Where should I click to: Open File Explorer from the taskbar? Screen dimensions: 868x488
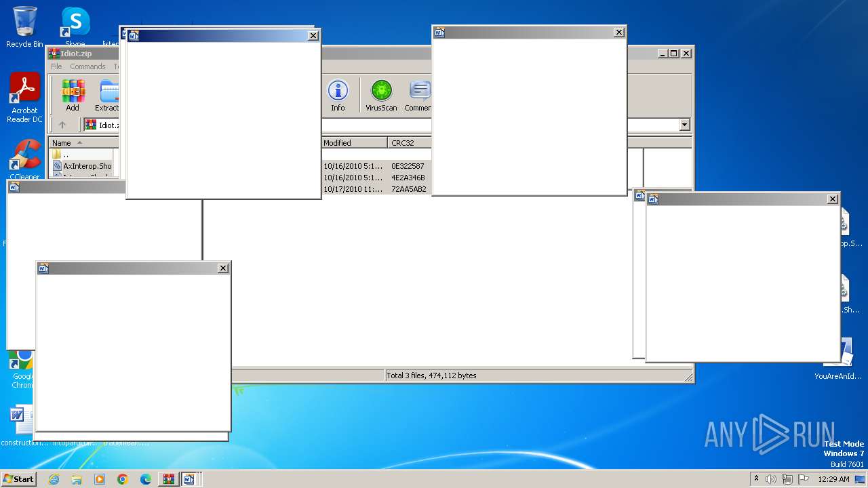pyautogui.click(x=77, y=479)
